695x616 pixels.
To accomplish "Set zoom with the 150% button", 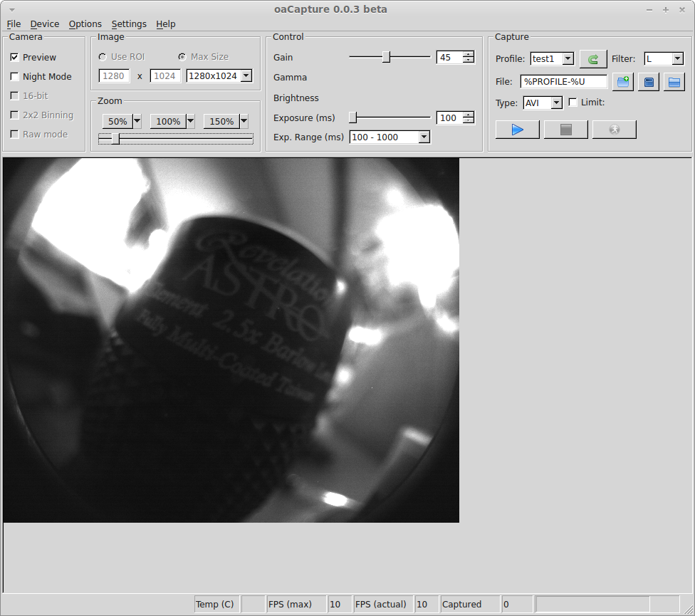I will coord(221,121).
